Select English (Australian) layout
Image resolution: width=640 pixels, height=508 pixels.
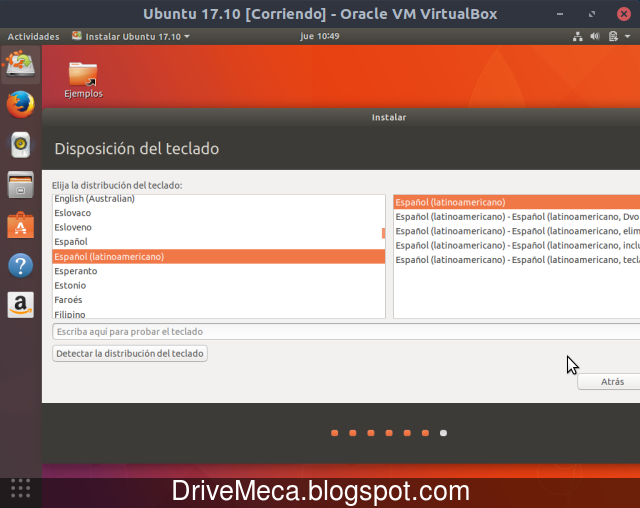coord(219,199)
